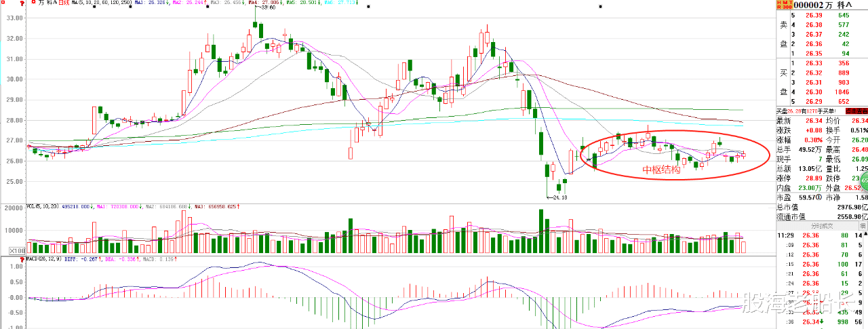The image size is (868, 329).
Task: Click the 25.00 price axis label
Action: 14,182
